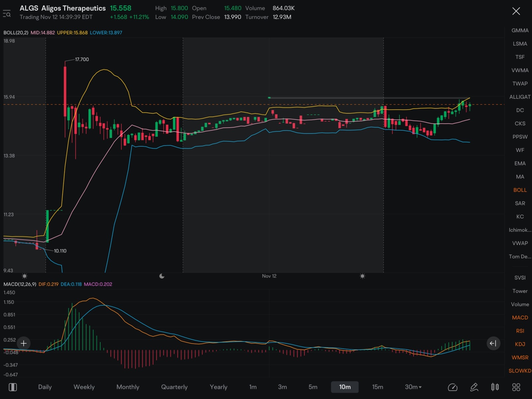This screenshot has height=399, width=532.
Task: Select the 3m interval
Action: [282, 387]
